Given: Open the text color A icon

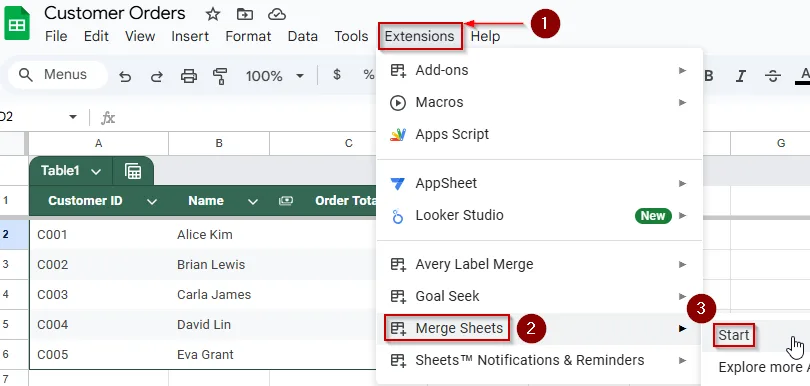Looking at the screenshot, I should 803,76.
